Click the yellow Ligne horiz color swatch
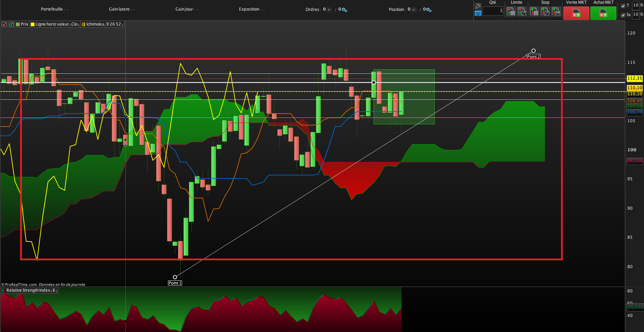 pos(33,24)
